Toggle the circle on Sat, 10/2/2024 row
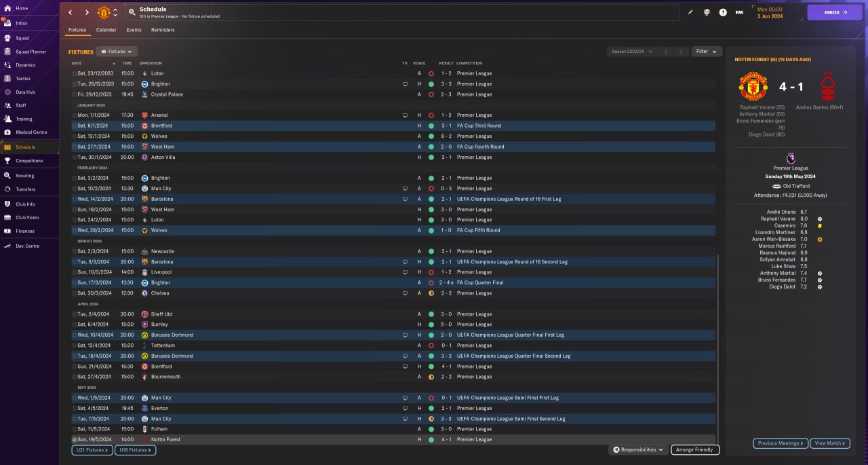This screenshot has height=465, width=868. [74, 189]
